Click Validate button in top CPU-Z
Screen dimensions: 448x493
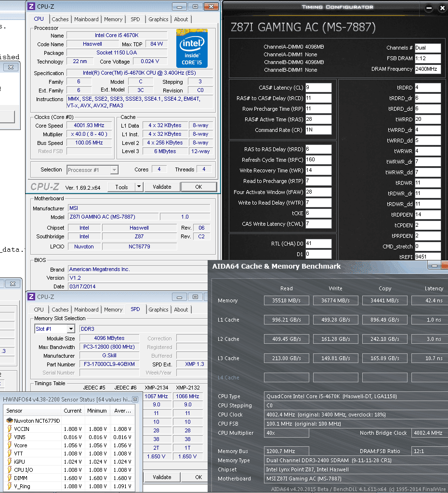pos(162,187)
